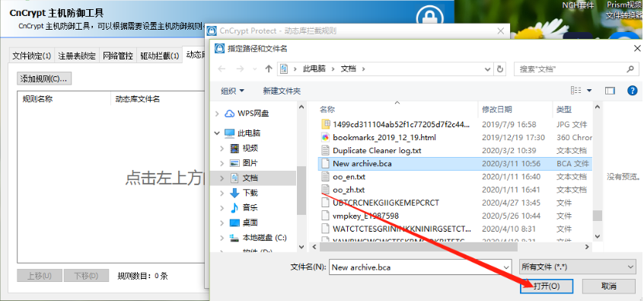Switch to 驱动拦截(1) tab in CnCrypt
Image resolution: width=644 pixels, height=301 pixels.
[159, 56]
